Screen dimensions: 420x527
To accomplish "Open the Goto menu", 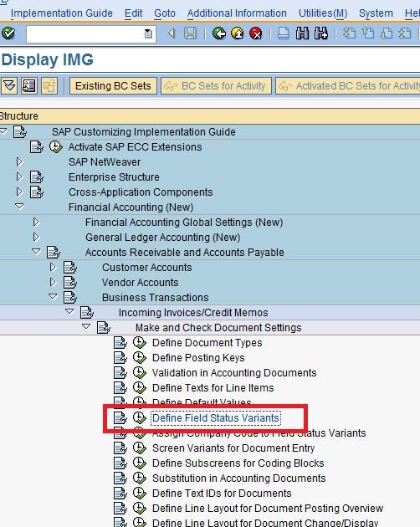I will pos(165,13).
